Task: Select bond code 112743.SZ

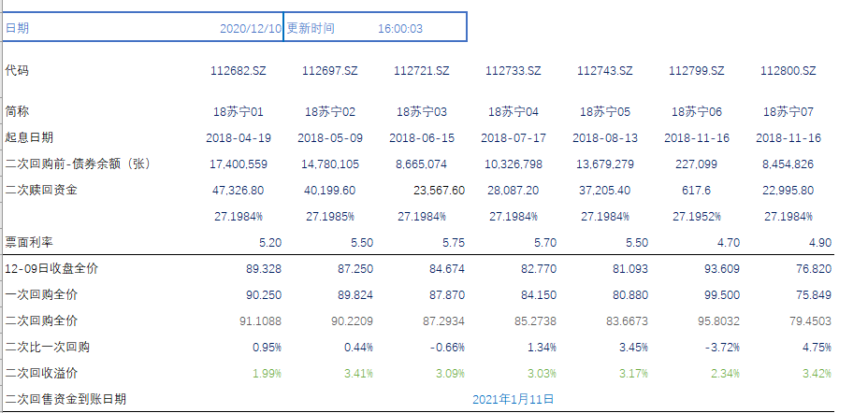Action: point(604,71)
